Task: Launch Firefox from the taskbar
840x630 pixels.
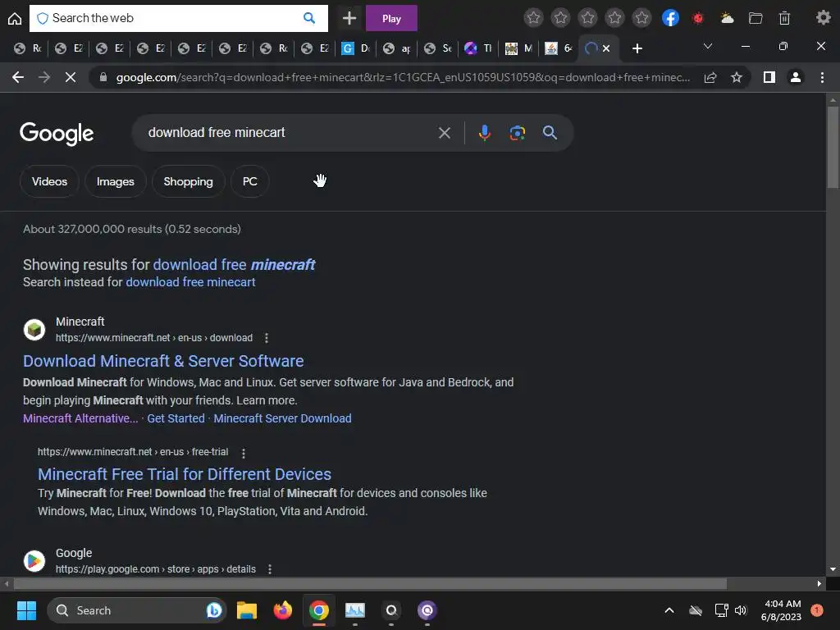Action: (x=282, y=610)
